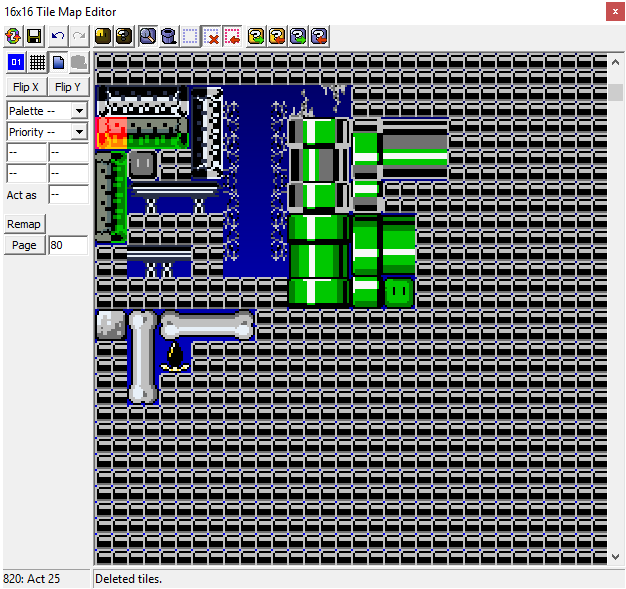Click the vertical scrollbar thumb
Image resolution: width=626 pixels, height=589 pixels.
pos(616,93)
